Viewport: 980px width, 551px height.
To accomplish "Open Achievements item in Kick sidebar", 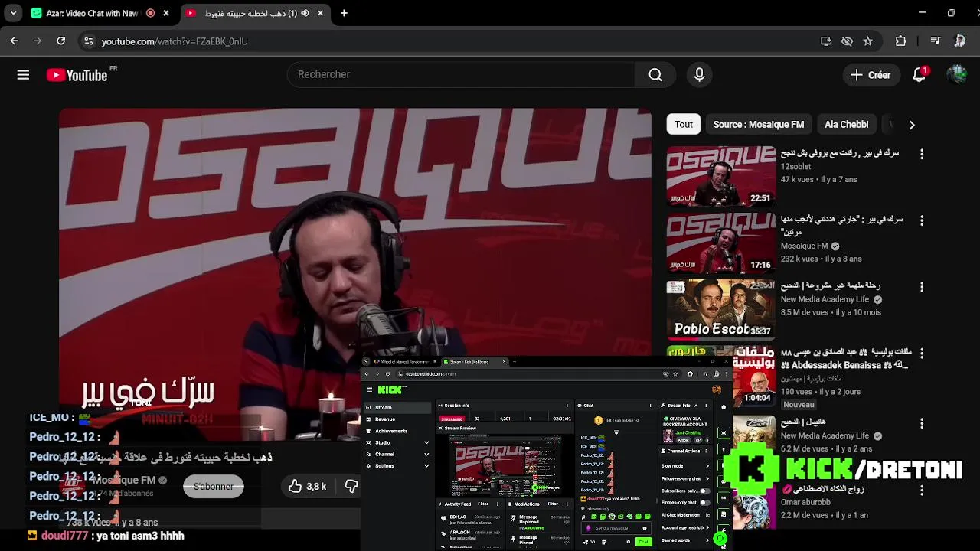I will [397, 431].
